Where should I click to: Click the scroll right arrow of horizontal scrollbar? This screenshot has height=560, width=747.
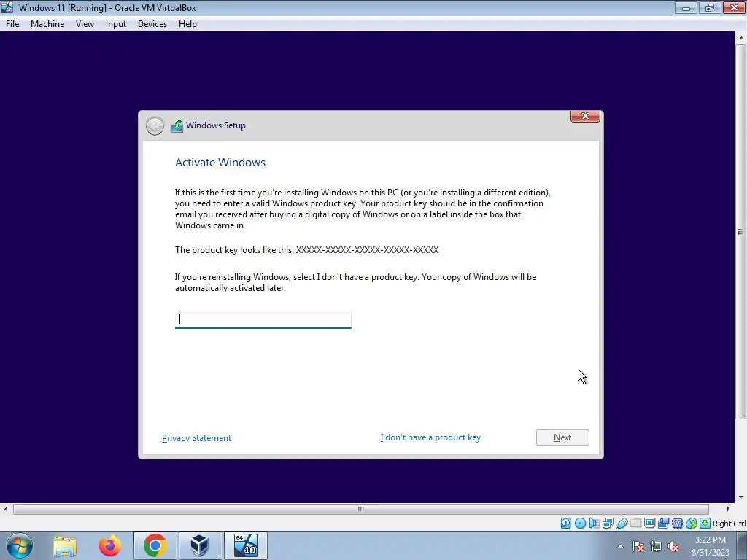click(728, 509)
